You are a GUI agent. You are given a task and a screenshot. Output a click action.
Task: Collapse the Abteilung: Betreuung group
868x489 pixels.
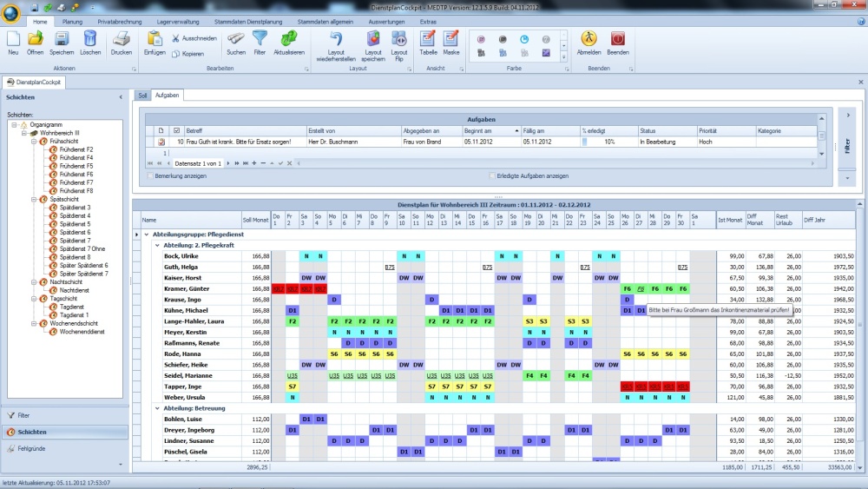(x=158, y=407)
